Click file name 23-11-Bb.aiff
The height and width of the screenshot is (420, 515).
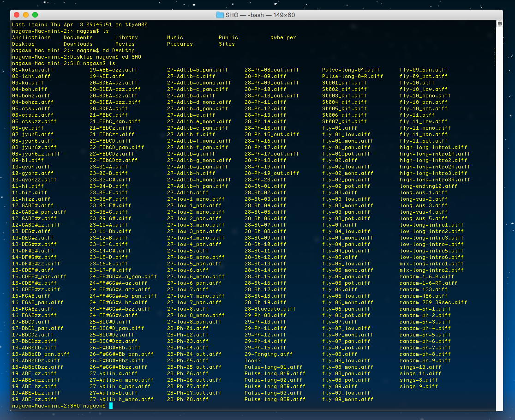click(110, 231)
